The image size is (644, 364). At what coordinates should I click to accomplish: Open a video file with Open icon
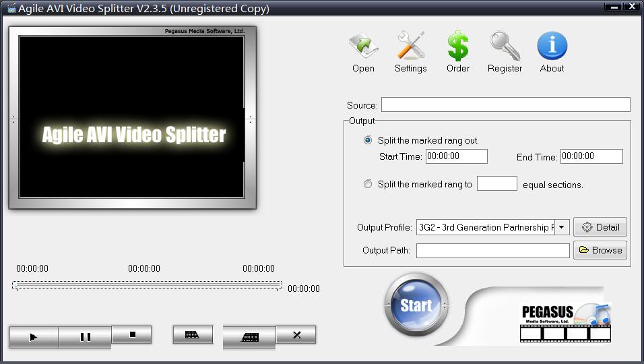pos(363,52)
